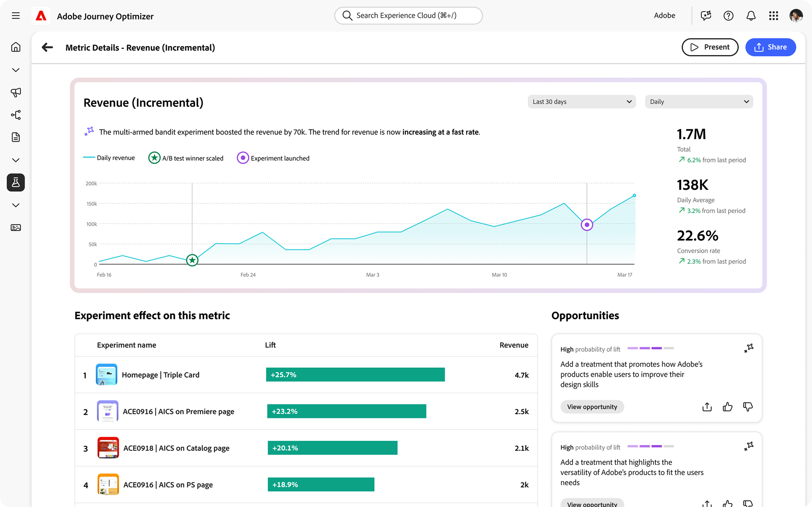
Task: Open the Help question mark icon
Action: [728, 15]
